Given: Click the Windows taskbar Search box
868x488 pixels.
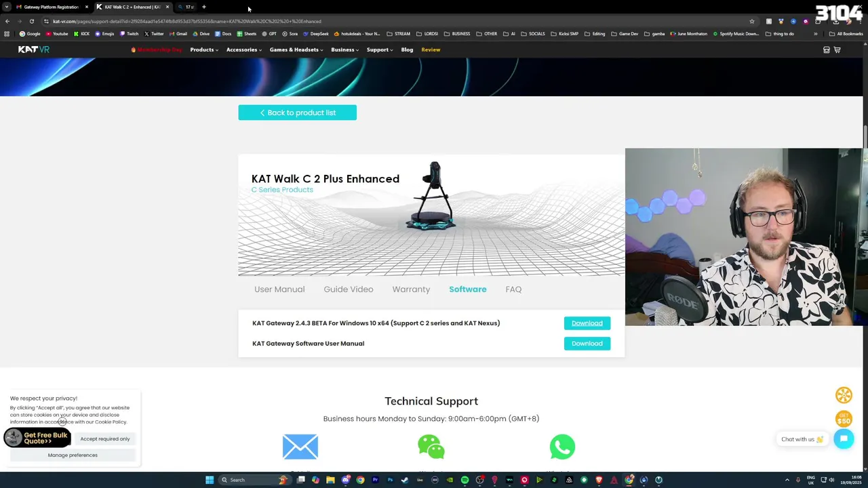Looking at the screenshot, I should click(254, 480).
